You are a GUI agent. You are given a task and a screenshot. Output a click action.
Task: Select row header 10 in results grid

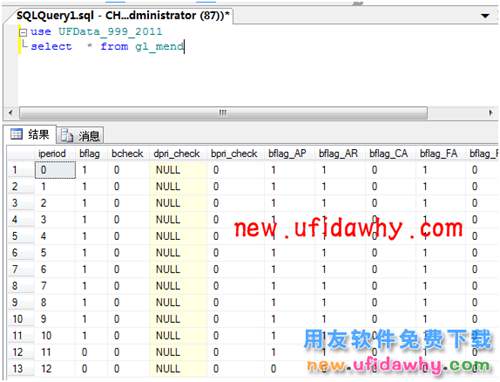pos(21,319)
